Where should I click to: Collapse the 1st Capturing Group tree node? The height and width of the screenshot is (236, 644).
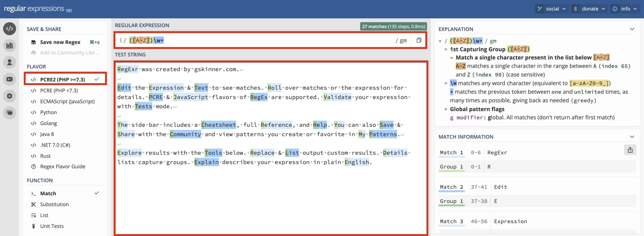(x=446, y=49)
